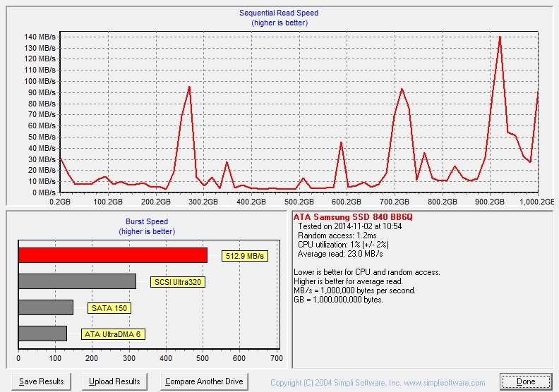559x392 pixels.
Task: Click the Higher is better for average read line
Action: tap(348, 281)
